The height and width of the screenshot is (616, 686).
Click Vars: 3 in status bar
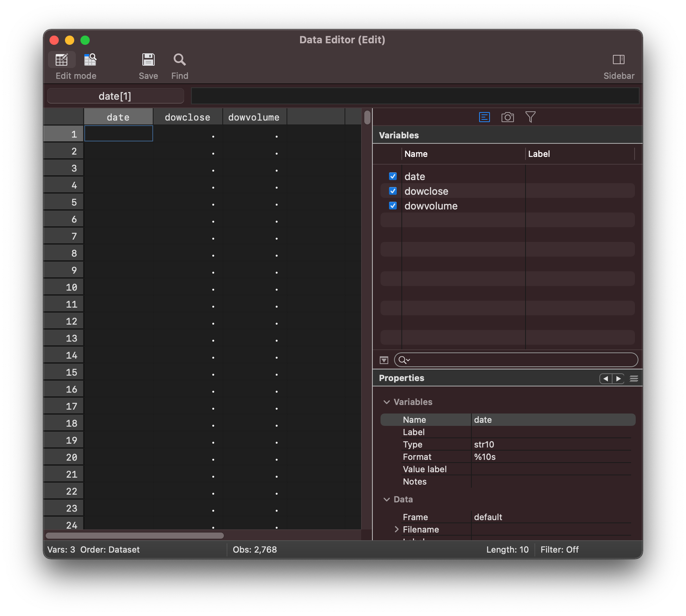tap(61, 550)
